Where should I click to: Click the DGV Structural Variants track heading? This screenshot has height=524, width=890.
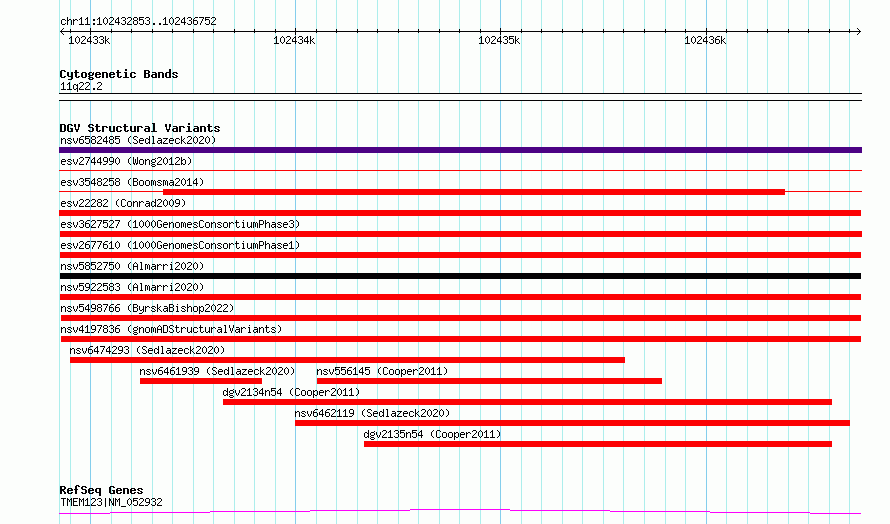tap(140, 128)
